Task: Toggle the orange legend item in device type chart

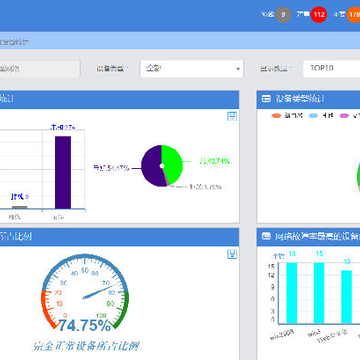Action: (x=277, y=116)
